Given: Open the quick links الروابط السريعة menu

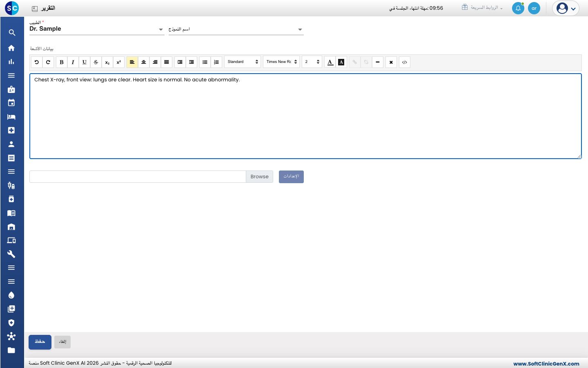Looking at the screenshot, I should 482,8.
